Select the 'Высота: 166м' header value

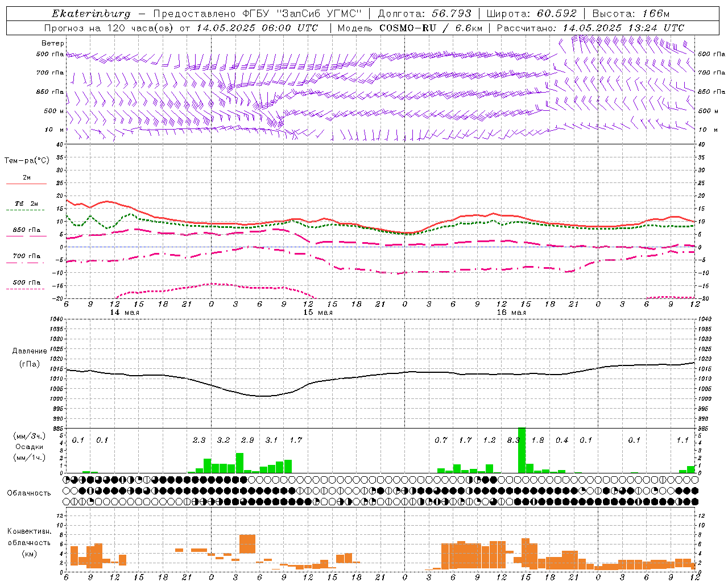(x=631, y=14)
